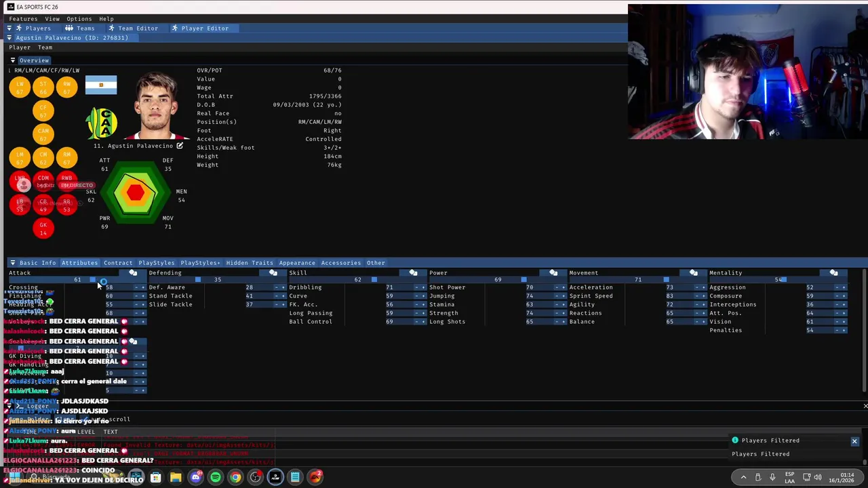Close the Players Filtered notification
This screenshot has height=488, width=868.
(x=854, y=441)
